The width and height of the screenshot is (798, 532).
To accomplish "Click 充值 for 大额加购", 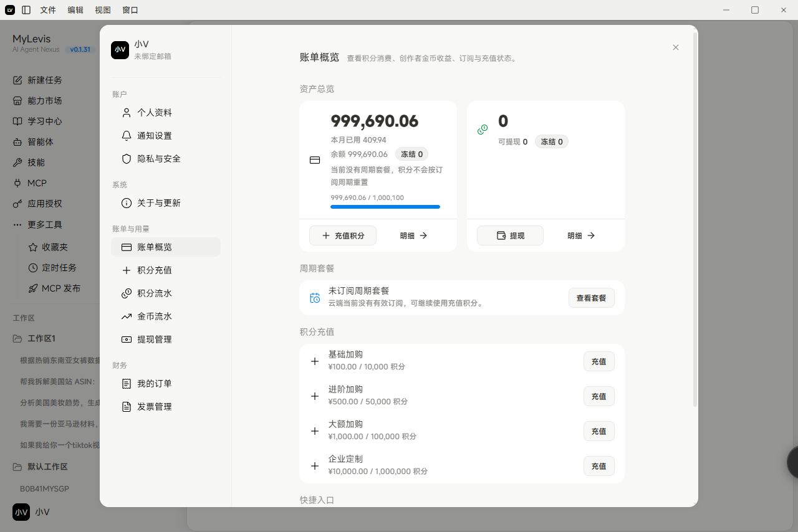I will 598,431.
